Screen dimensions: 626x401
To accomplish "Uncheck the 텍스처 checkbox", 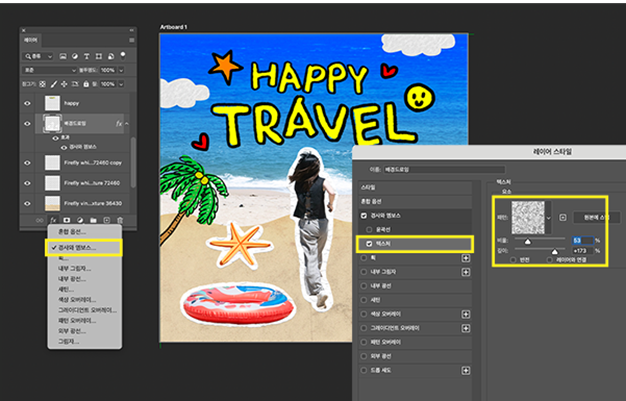I will tap(369, 244).
